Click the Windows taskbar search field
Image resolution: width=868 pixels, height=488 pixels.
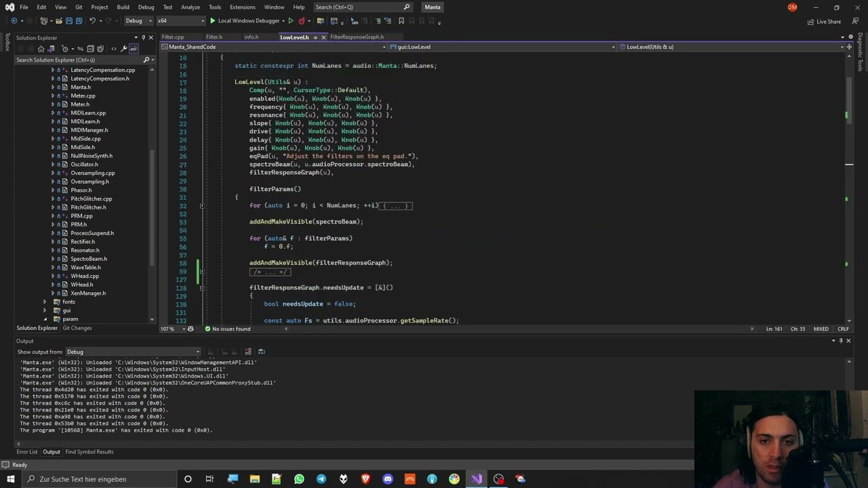pyautogui.click(x=98, y=479)
